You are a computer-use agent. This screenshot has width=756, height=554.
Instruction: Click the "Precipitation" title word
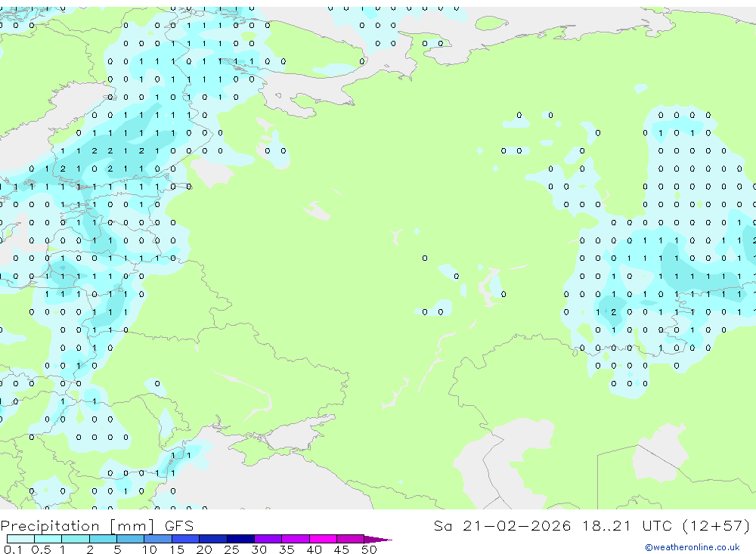50,526
